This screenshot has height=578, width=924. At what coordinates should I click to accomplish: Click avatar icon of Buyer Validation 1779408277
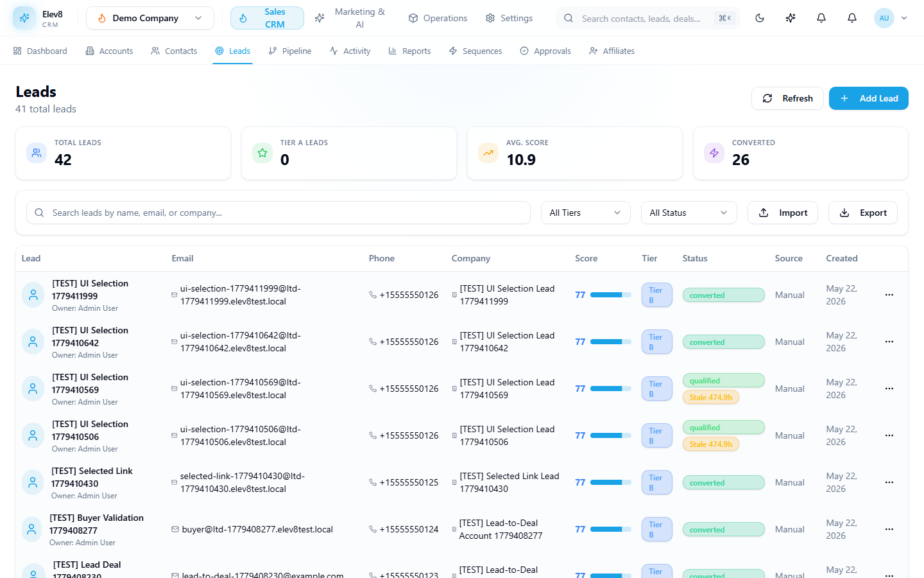(x=31, y=529)
